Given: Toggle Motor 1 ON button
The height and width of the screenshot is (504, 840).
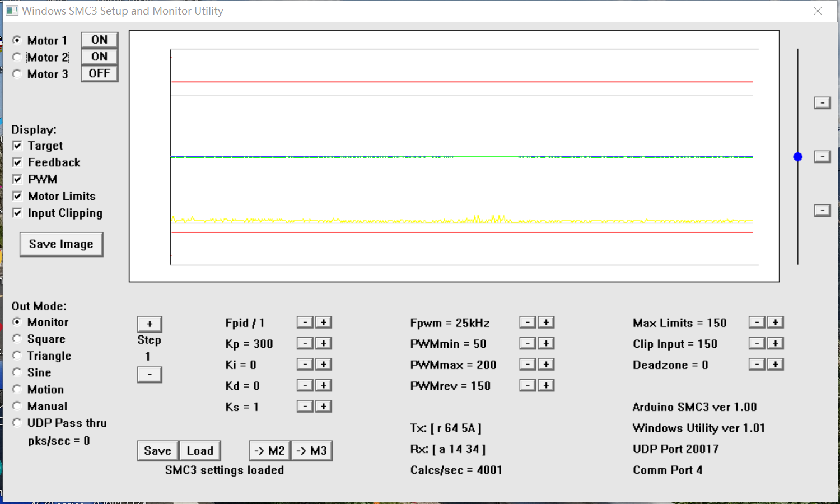Looking at the screenshot, I should 100,40.
